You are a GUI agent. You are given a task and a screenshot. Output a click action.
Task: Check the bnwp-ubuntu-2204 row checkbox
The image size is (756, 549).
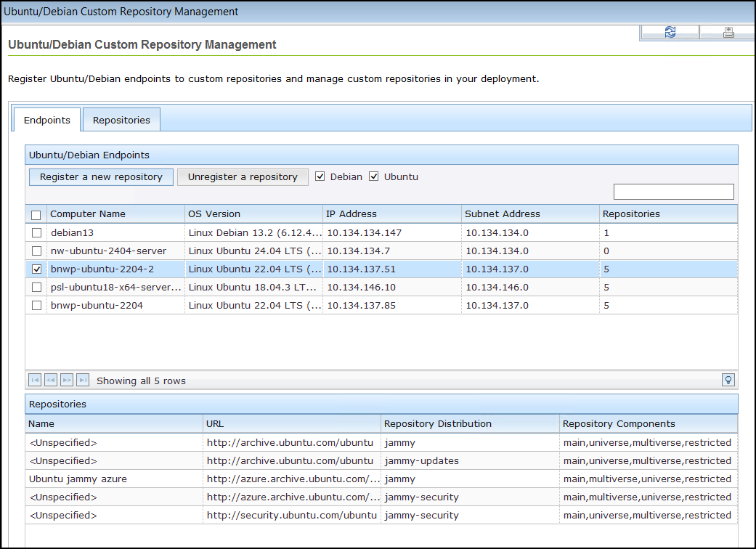pyautogui.click(x=36, y=306)
